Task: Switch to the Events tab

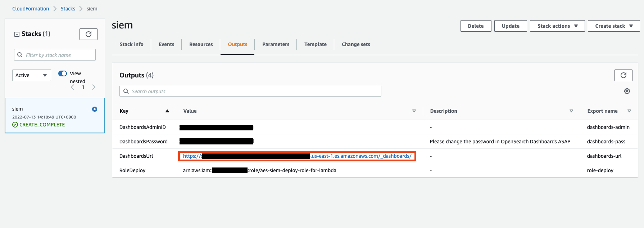Action: pos(166,44)
